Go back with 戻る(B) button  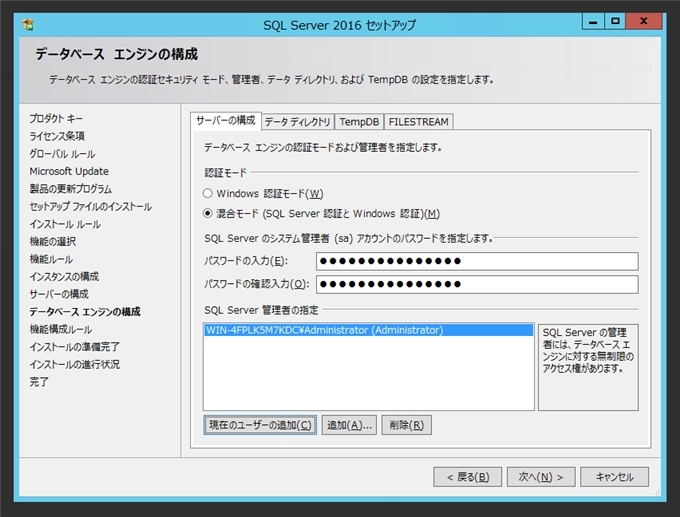[x=468, y=477]
